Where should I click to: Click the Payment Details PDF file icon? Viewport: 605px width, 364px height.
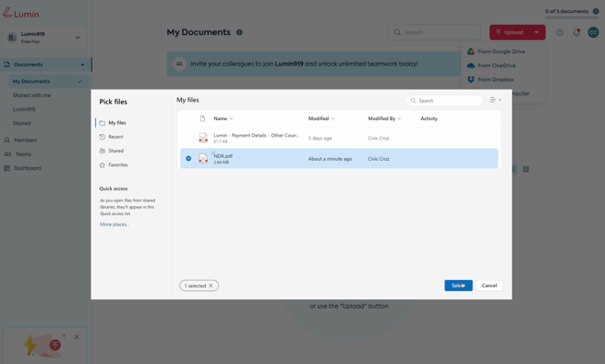click(203, 138)
